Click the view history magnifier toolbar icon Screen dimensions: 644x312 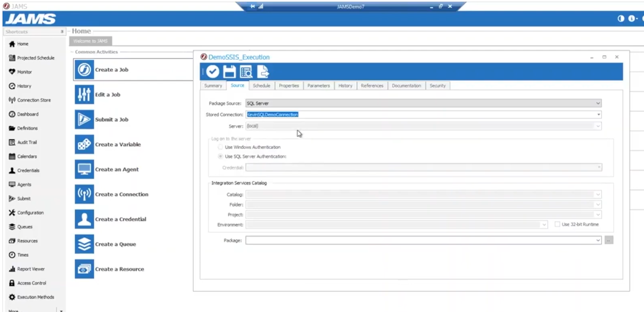tap(246, 72)
